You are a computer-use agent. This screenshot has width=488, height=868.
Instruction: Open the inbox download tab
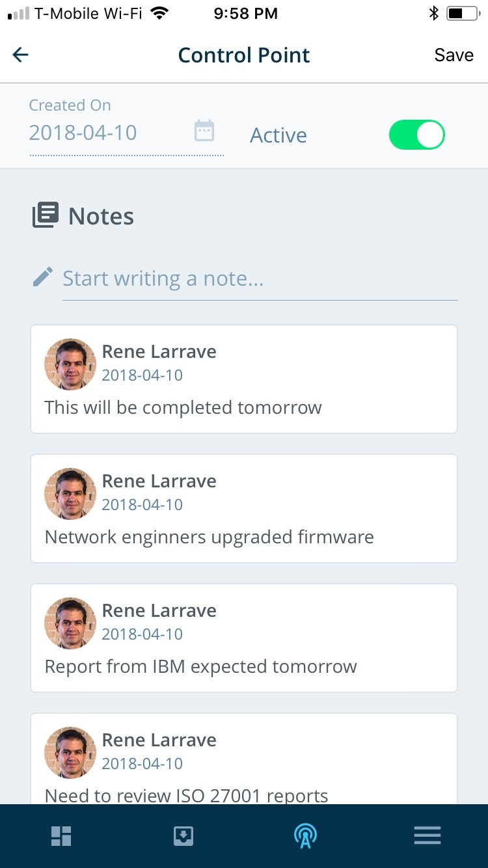(x=183, y=835)
